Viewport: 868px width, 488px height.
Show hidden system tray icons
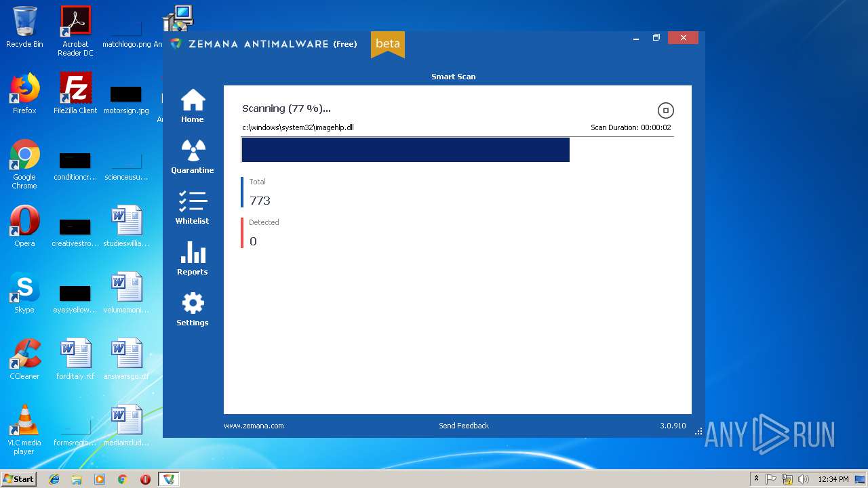pos(756,479)
